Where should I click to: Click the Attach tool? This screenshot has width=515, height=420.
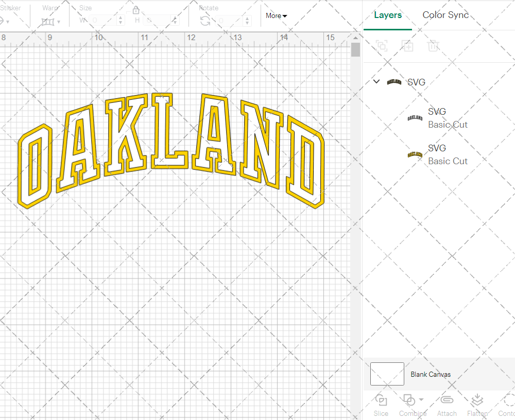pyautogui.click(x=447, y=406)
